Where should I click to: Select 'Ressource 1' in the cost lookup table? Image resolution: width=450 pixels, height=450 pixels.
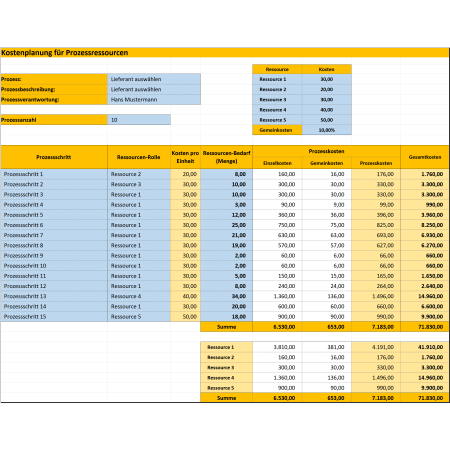(x=277, y=79)
